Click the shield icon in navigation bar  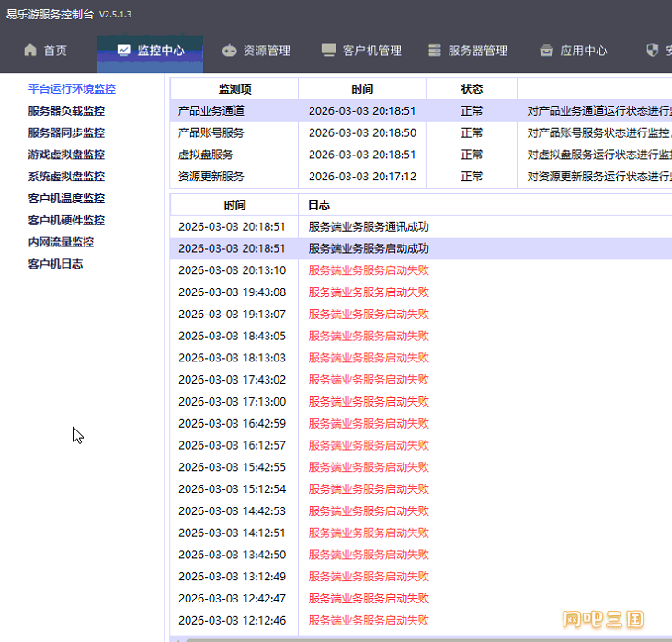click(653, 51)
